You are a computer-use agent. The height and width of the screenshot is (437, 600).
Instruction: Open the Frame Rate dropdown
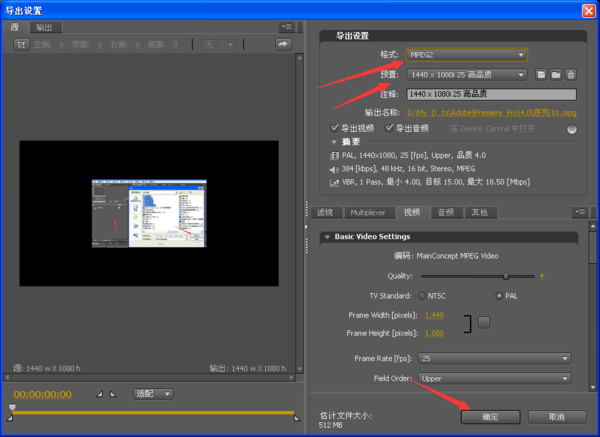(495, 357)
